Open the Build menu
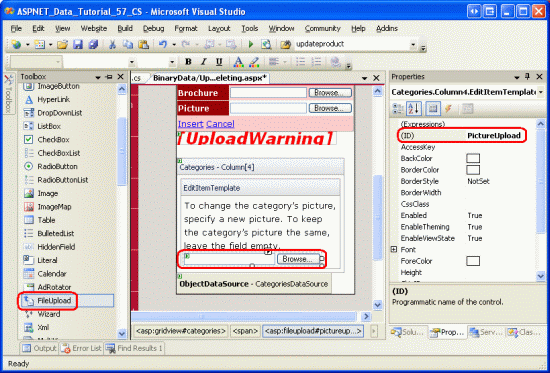550x373 pixels. pyautogui.click(x=125, y=28)
